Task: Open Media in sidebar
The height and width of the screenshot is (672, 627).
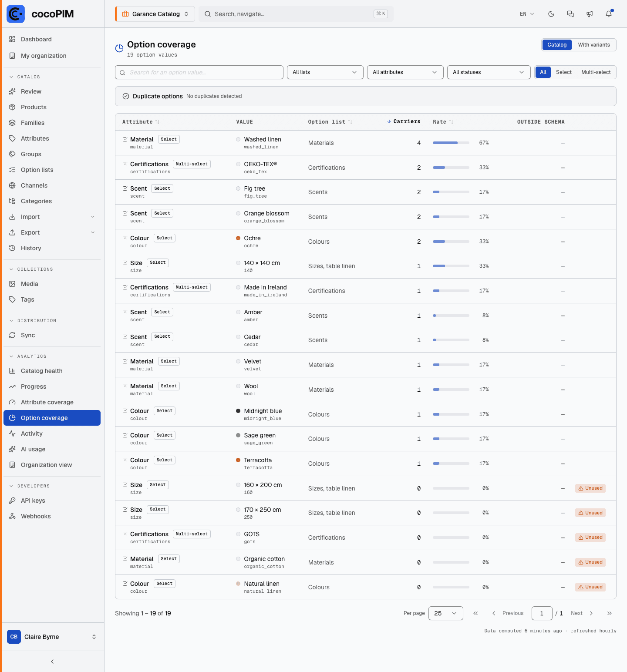Action: point(52,284)
